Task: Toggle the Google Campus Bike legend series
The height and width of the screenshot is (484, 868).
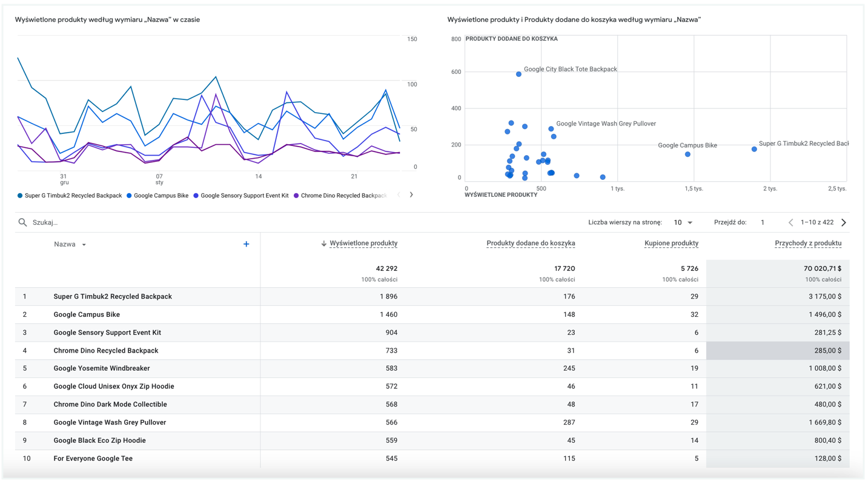Action: [161, 196]
